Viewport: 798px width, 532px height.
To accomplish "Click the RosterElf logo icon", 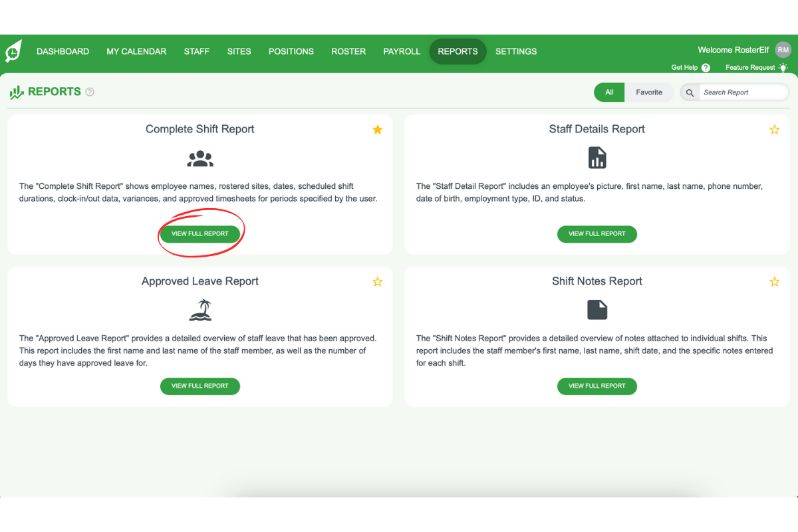I will [13, 51].
